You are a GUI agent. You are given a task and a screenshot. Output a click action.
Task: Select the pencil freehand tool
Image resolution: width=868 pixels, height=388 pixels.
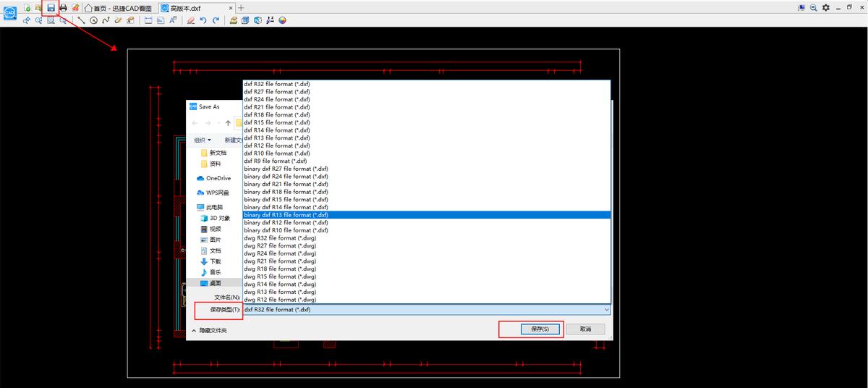[x=118, y=20]
